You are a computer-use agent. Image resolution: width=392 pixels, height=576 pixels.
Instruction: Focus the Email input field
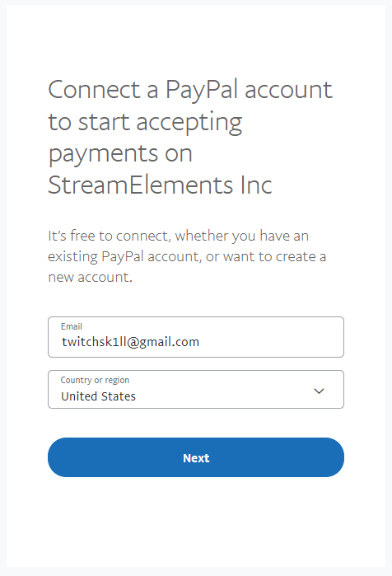pos(196,337)
